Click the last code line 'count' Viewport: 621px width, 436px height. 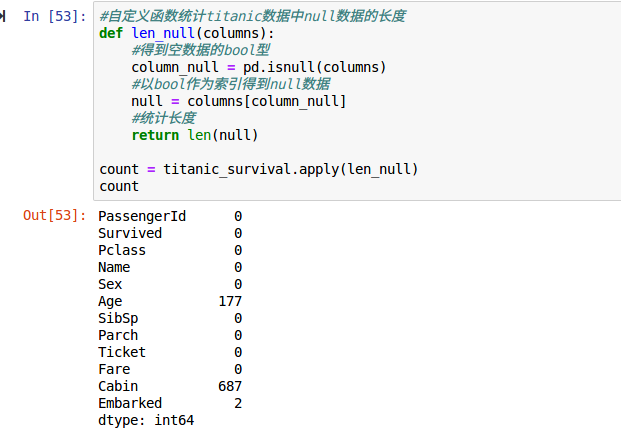coord(119,186)
